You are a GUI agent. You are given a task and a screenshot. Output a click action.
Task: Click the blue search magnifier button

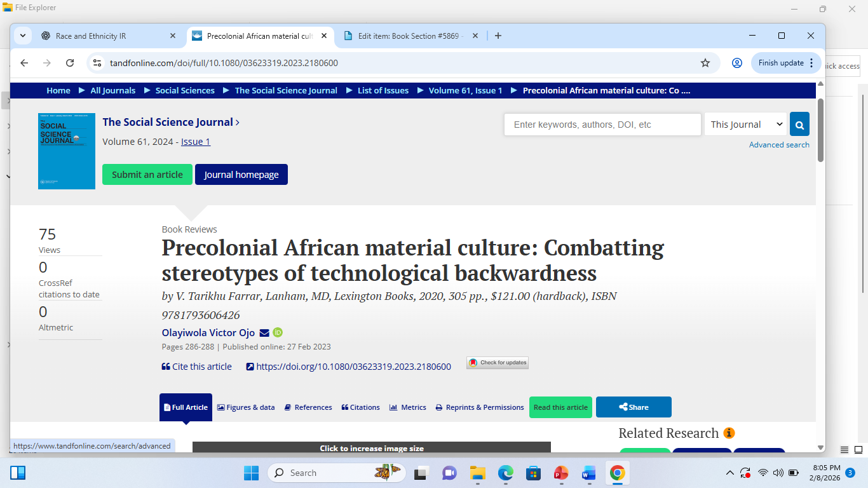799,125
